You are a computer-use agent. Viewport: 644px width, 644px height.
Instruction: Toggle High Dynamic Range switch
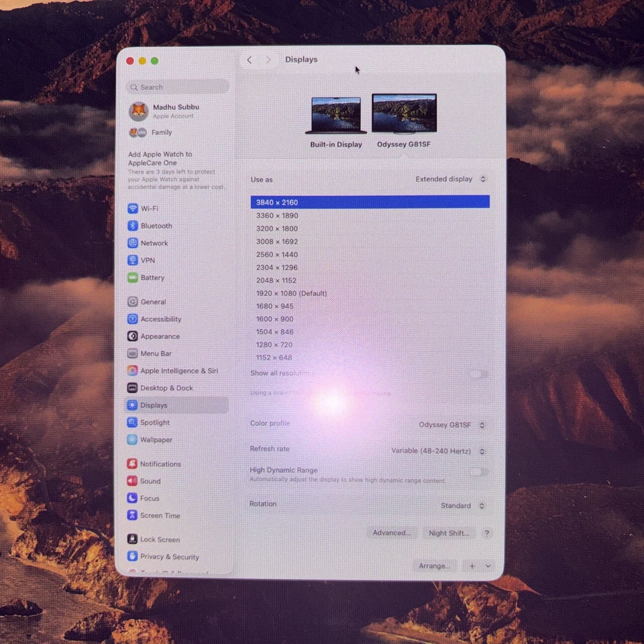tap(478, 472)
